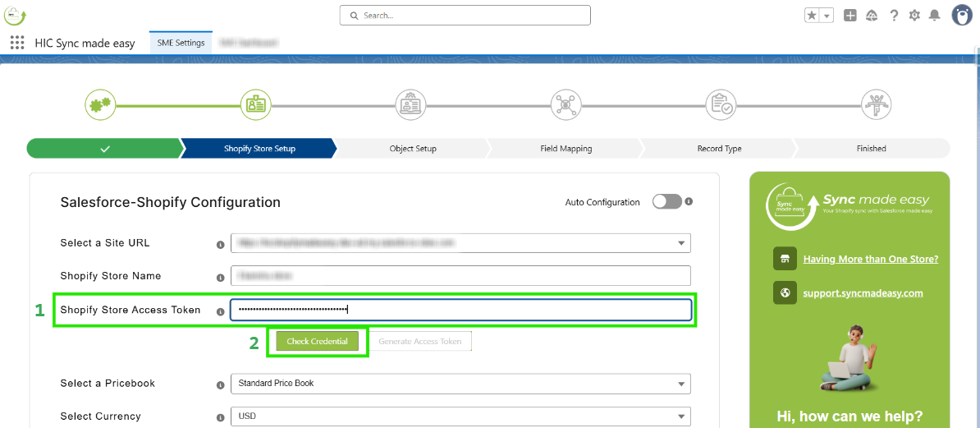This screenshot has width=980, height=428.
Task: Click the Shopify Store Access Token info icon
Action: point(220,311)
